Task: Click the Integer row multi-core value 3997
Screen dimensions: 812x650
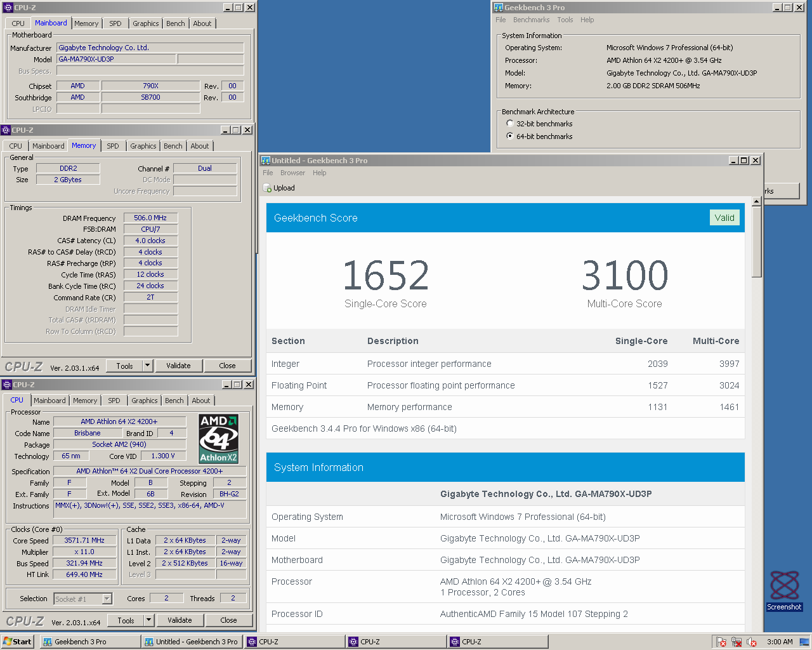Action: 729,364
